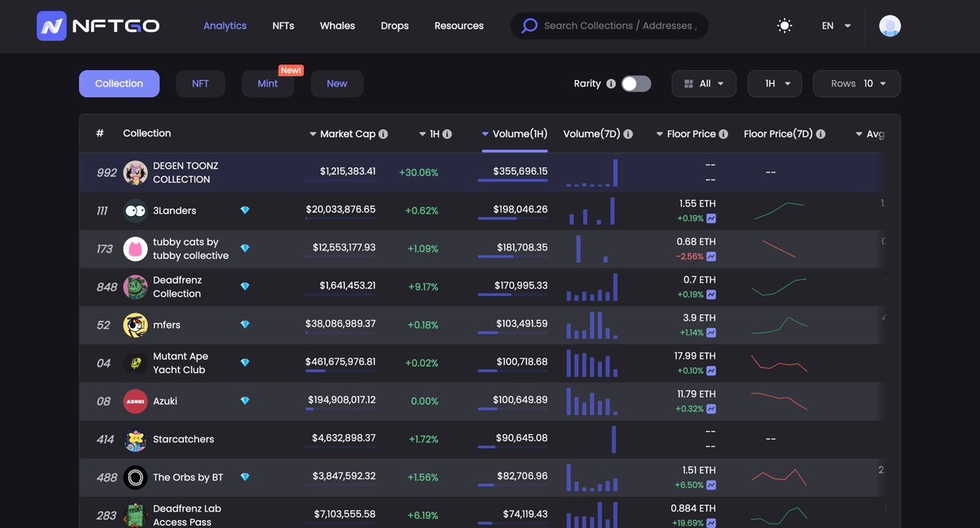Viewport: 980px width, 528px height.
Task: Sort by Volume(1H) column
Action: 514,134
